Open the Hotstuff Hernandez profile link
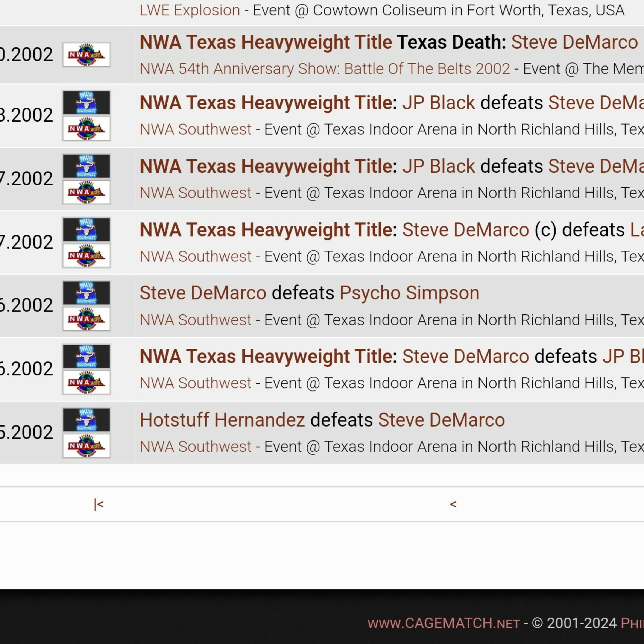644x644 pixels. click(x=222, y=420)
